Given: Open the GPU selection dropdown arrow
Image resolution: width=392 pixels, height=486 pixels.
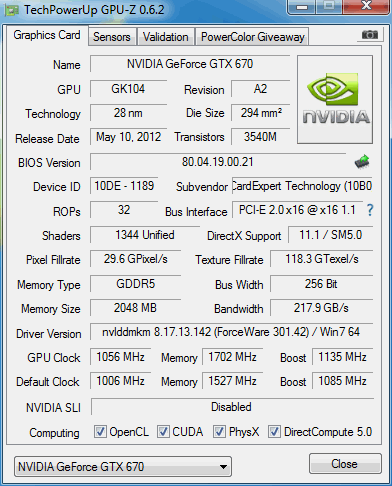Looking at the screenshot, I should click(x=223, y=467).
